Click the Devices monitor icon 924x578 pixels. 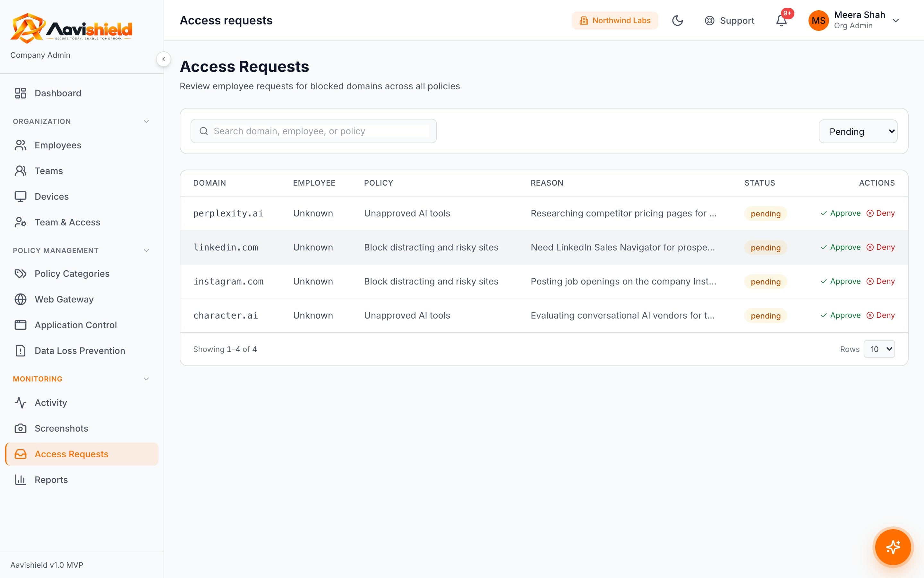(x=21, y=197)
